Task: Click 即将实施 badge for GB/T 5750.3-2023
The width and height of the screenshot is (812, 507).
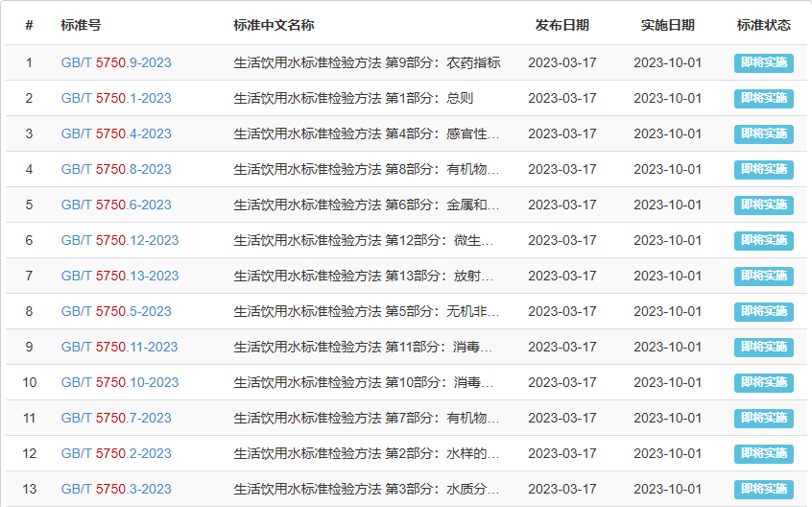Action: pos(764,490)
